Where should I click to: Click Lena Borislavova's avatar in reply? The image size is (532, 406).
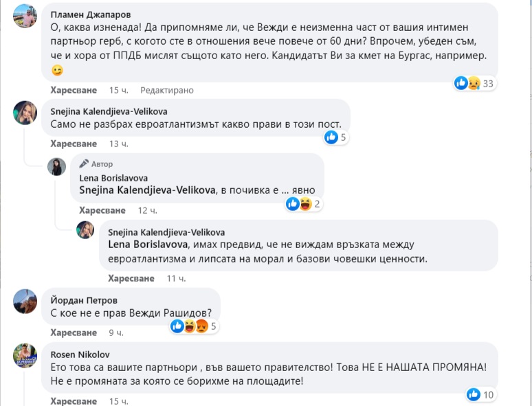tap(57, 167)
